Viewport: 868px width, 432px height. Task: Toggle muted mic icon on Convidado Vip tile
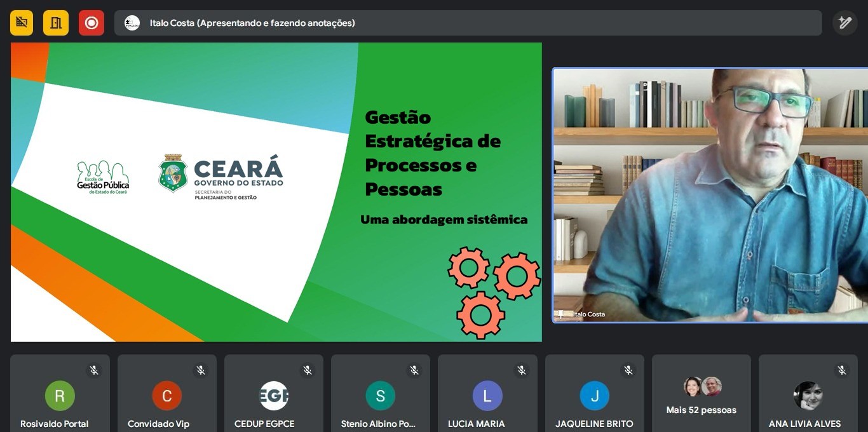point(201,370)
